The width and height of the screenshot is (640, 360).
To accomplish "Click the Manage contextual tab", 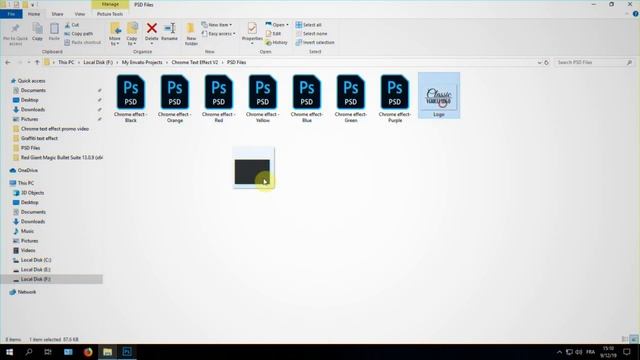I will pyautogui.click(x=110, y=4).
